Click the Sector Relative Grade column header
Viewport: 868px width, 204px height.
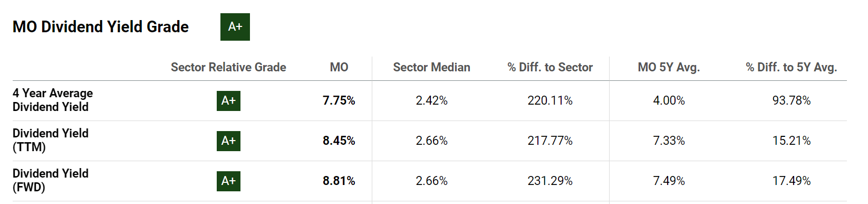tap(228, 67)
